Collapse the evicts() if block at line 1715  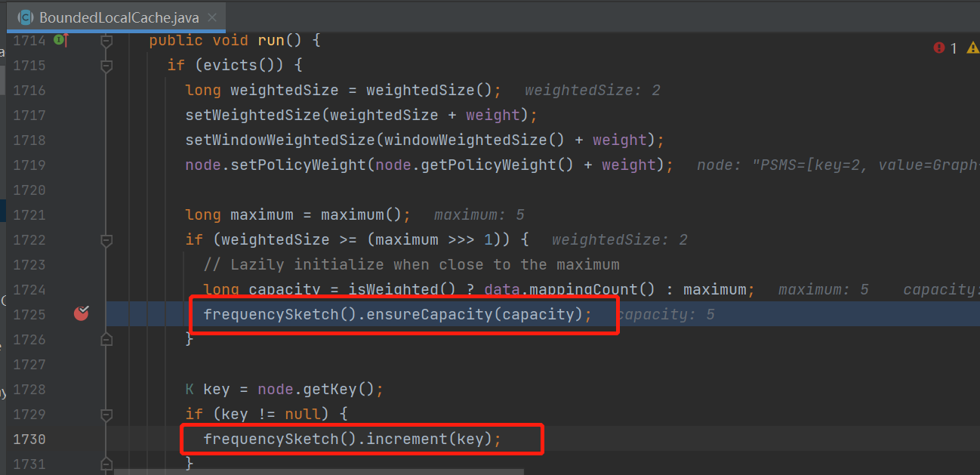point(106,65)
